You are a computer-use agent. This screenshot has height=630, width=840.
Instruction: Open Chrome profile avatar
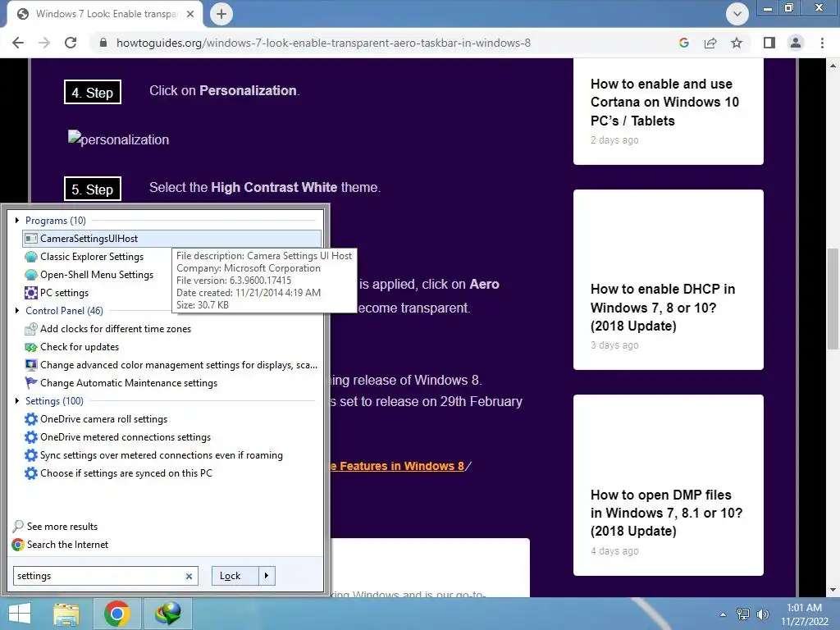click(796, 43)
